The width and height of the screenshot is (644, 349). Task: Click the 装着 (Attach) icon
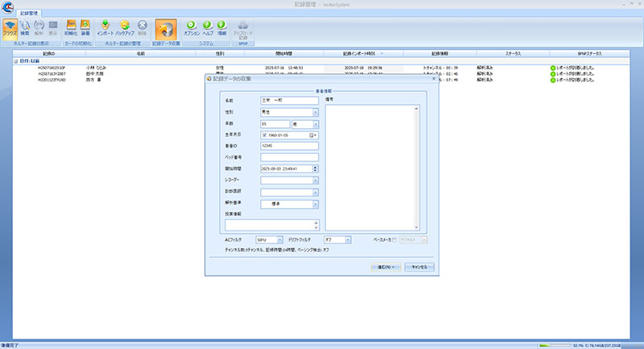(x=85, y=28)
